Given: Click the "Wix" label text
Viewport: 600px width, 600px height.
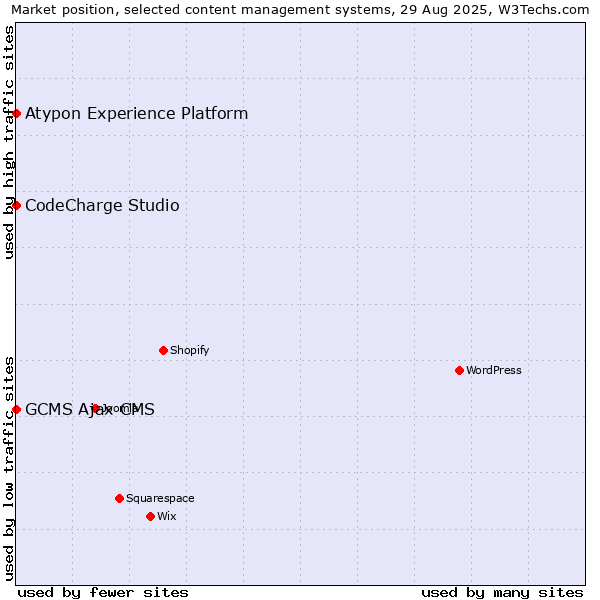Looking at the screenshot, I should point(166,517).
